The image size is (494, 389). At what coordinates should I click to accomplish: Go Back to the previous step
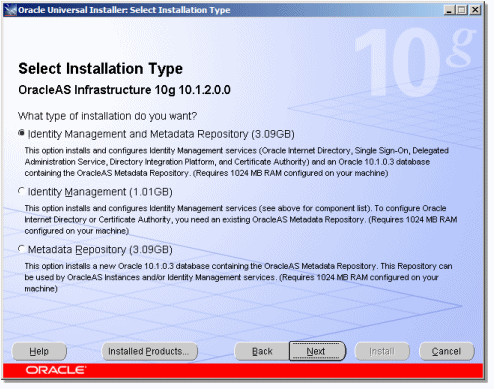(262, 351)
